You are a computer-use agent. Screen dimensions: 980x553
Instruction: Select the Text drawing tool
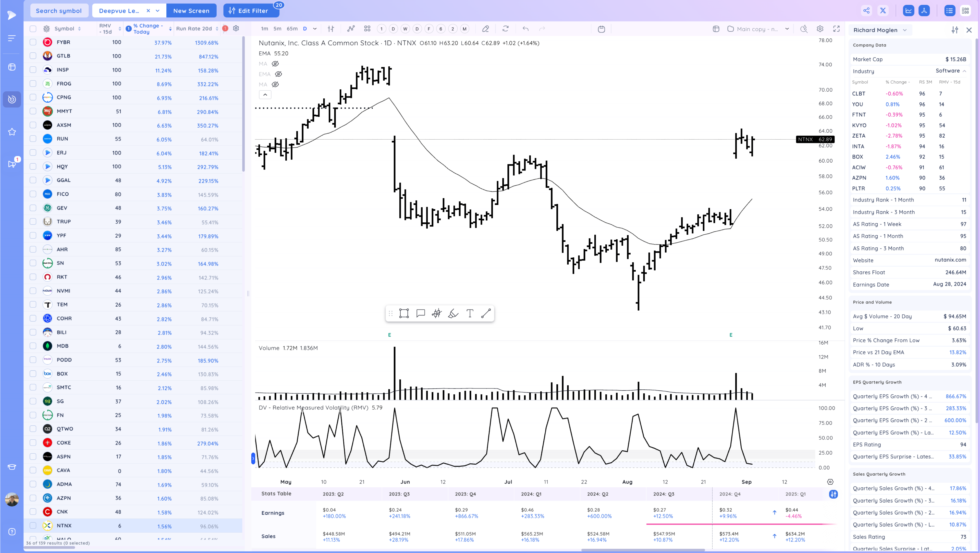point(469,313)
